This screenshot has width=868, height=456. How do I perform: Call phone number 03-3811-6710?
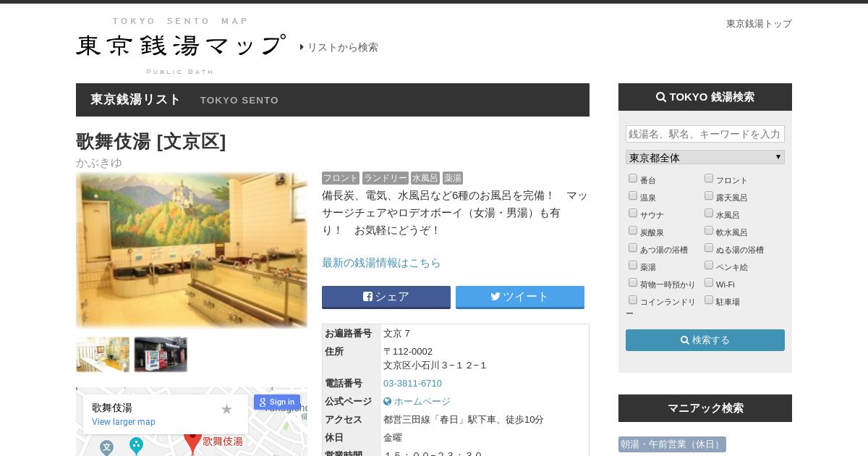(x=412, y=384)
